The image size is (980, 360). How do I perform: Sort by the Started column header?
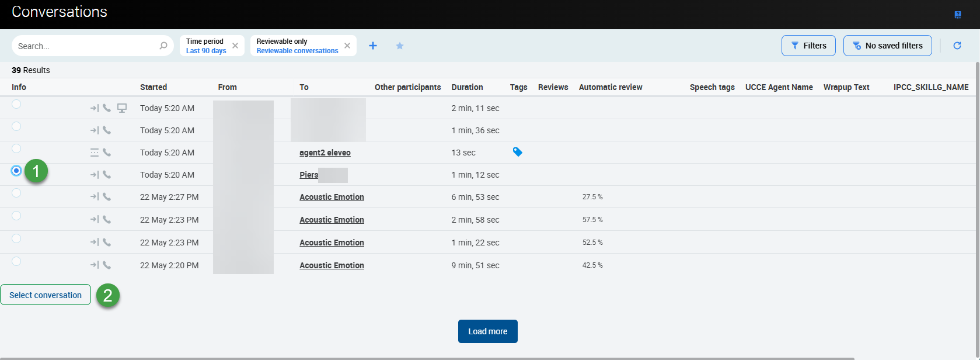[x=154, y=87]
